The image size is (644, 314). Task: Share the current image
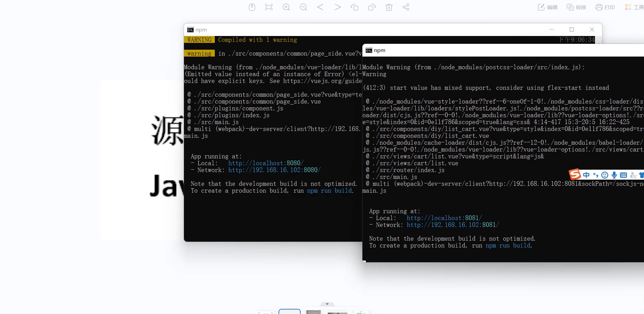point(406,7)
